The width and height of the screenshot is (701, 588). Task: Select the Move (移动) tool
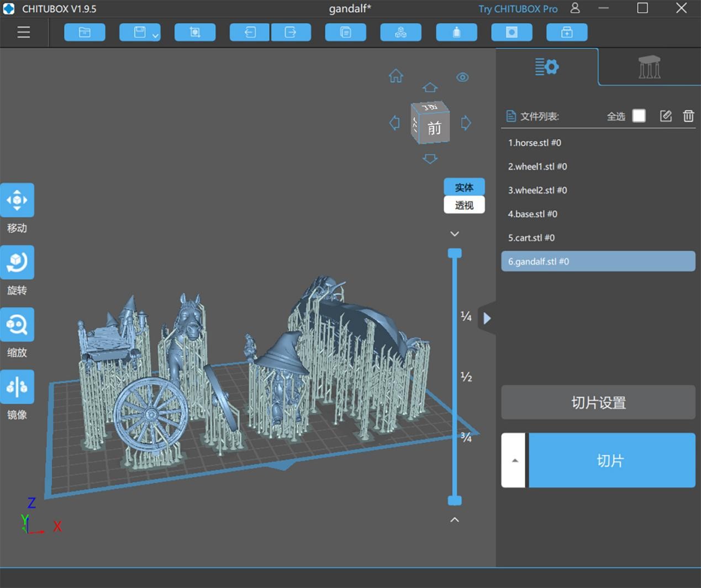(x=17, y=200)
